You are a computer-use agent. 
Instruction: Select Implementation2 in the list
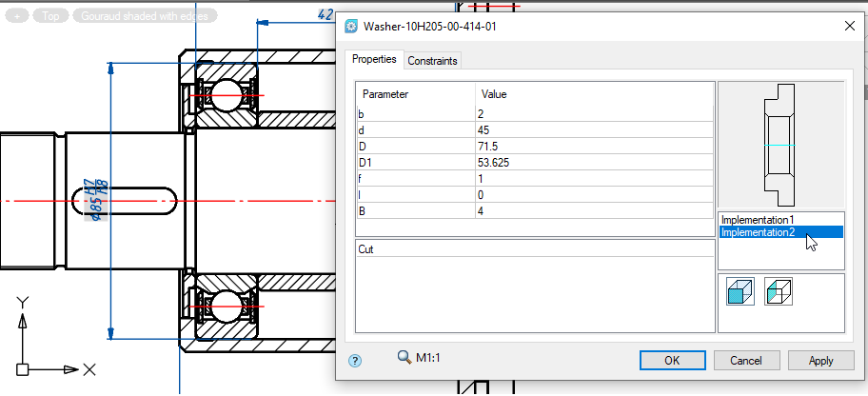[x=781, y=232]
